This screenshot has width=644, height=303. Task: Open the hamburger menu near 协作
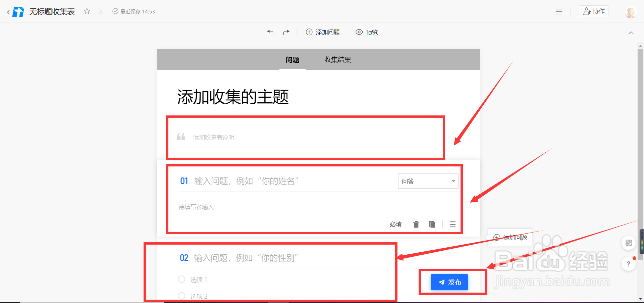click(x=559, y=11)
